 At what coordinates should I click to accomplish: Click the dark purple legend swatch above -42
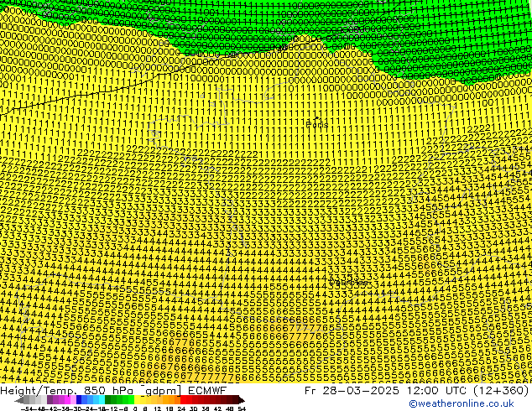(x=50, y=400)
